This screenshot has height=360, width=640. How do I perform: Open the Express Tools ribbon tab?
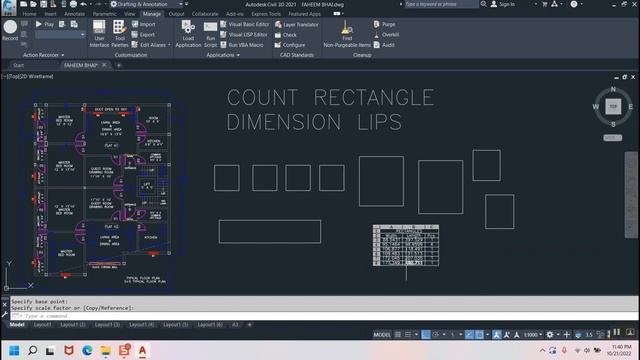coord(266,14)
